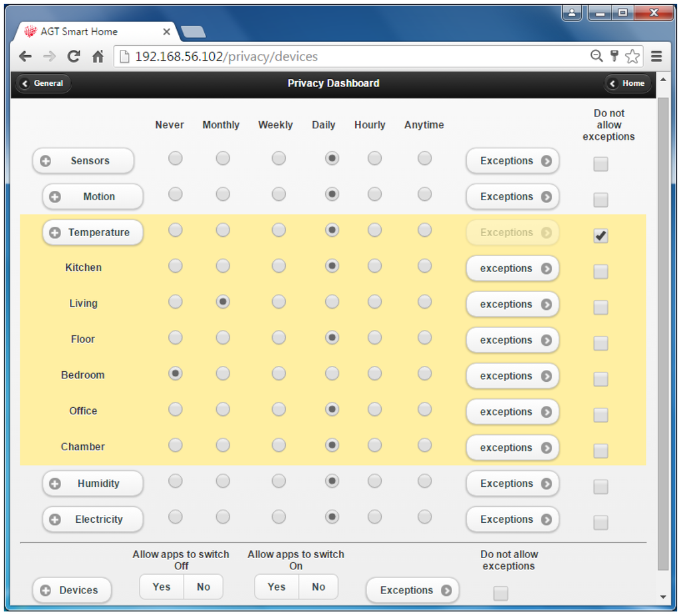Check Devices 'Do not allow exceptions' checkbox
Screen dimensions: 681x616
(501, 593)
